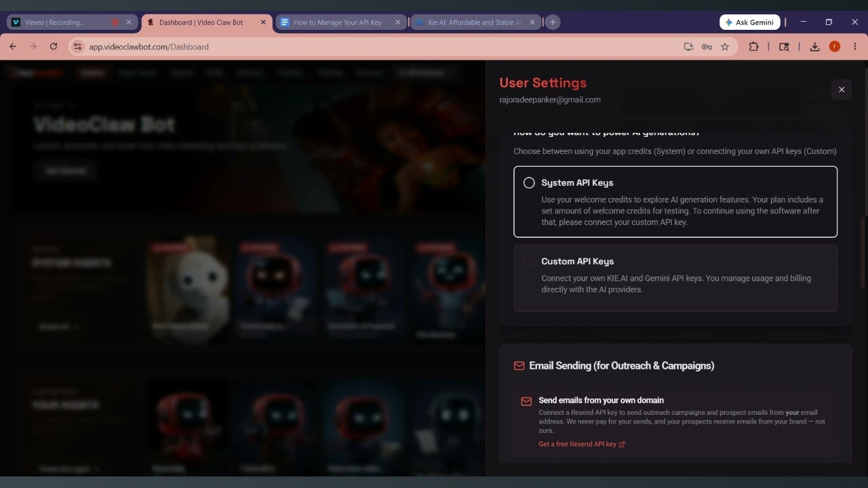Open the Chrome downloads icon
868x488 pixels.
coord(814,47)
